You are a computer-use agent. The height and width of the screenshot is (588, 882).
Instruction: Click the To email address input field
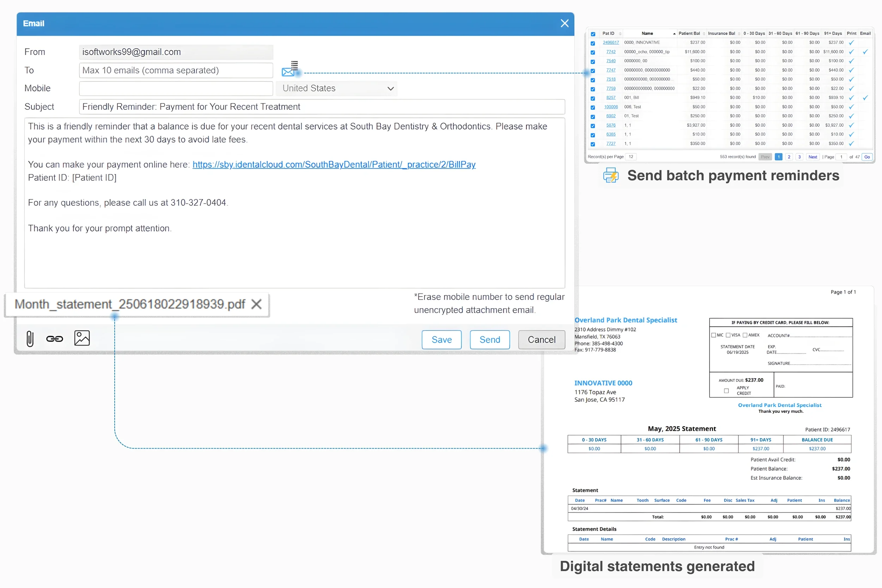[x=176, y=70]
